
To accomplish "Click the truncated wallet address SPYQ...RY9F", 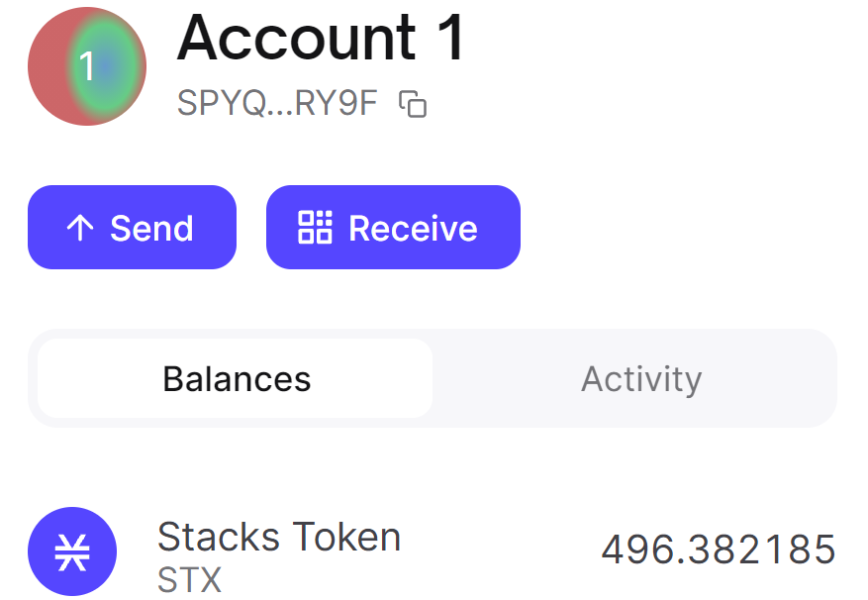I will click(277, 102).
